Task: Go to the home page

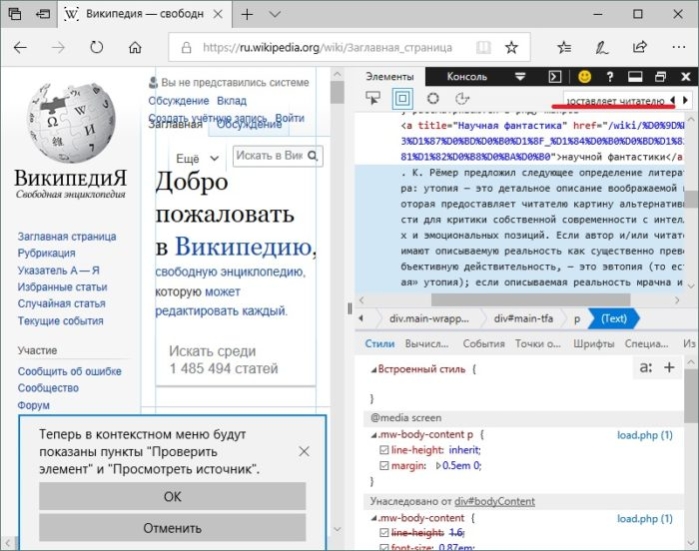Action: click(x=135, y=47)
